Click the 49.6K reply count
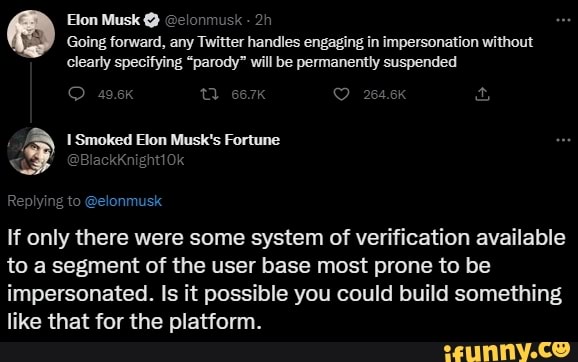578x362 pixels. [115, 95]
